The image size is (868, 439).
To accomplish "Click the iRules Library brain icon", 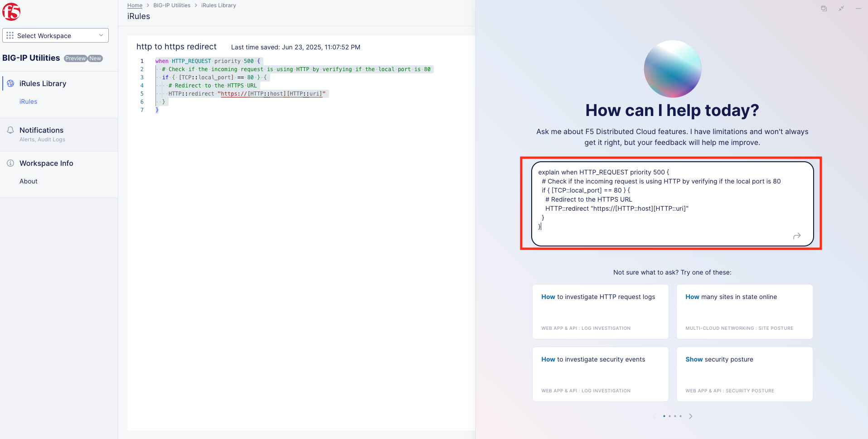I will point(10,83).
